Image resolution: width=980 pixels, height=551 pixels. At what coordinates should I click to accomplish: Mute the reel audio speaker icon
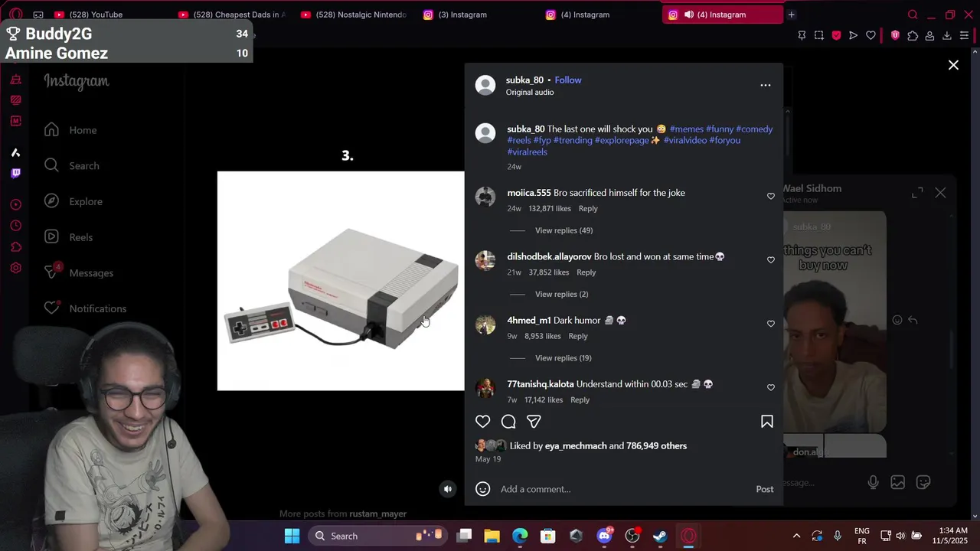click(x=448, y=489)
